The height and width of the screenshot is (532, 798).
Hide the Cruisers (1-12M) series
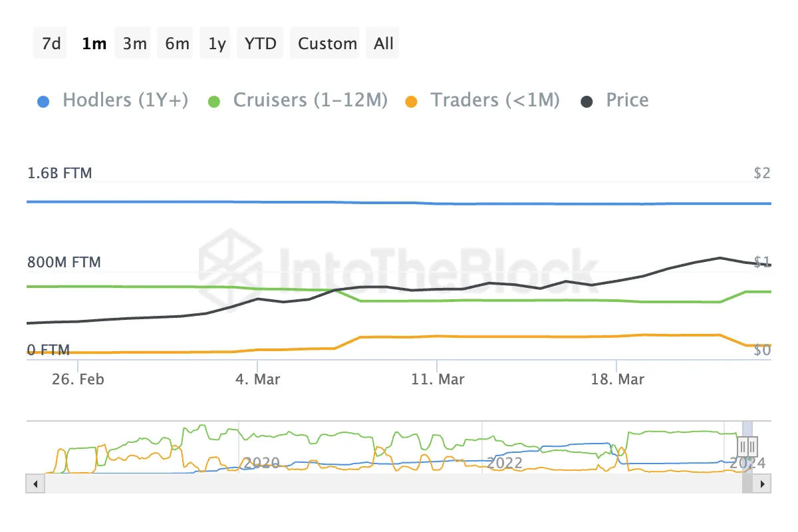[x=310, y=100]
